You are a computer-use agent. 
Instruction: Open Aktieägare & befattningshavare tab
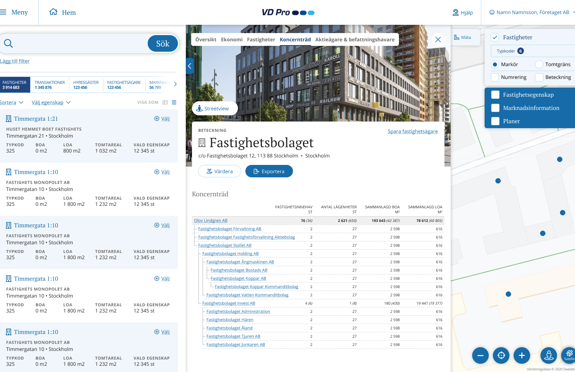[x=355, y=39]
